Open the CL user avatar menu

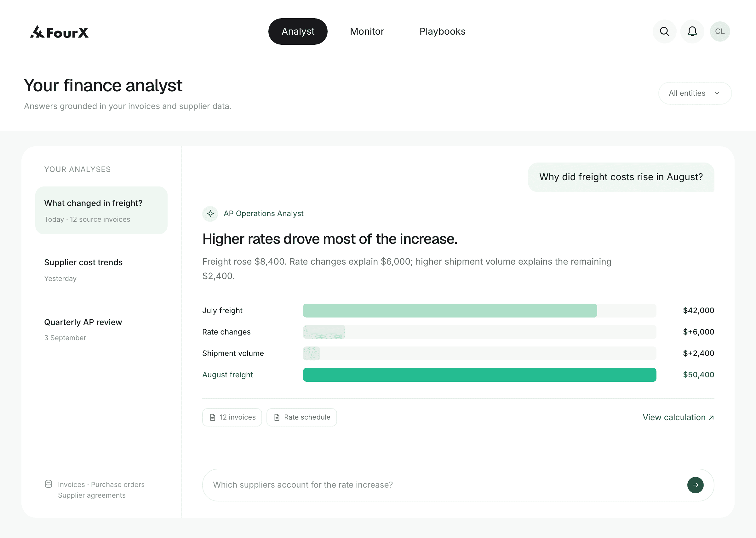click(x=719, y=31)
